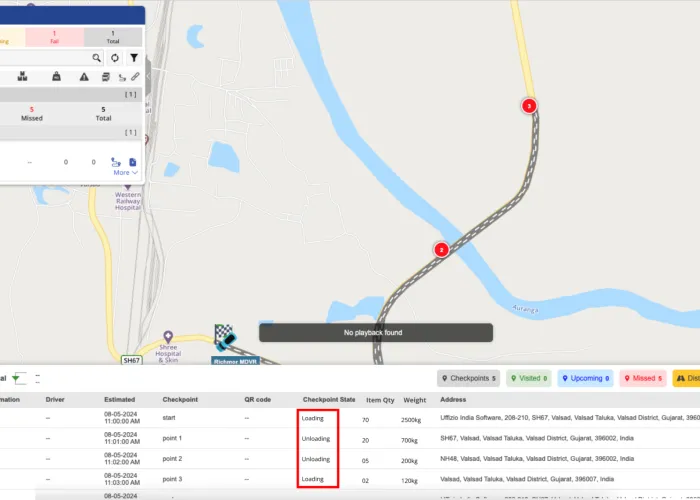Click the weight column icon
Screen dimensions: 700x500
tap(57, 77)
